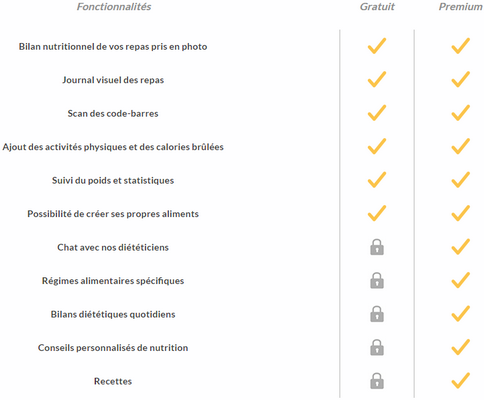Viewport: 484px width, 400px height.
Task: Click the Fonctionnalités heading
Action: pyautogui.click(x=114, y=7)
